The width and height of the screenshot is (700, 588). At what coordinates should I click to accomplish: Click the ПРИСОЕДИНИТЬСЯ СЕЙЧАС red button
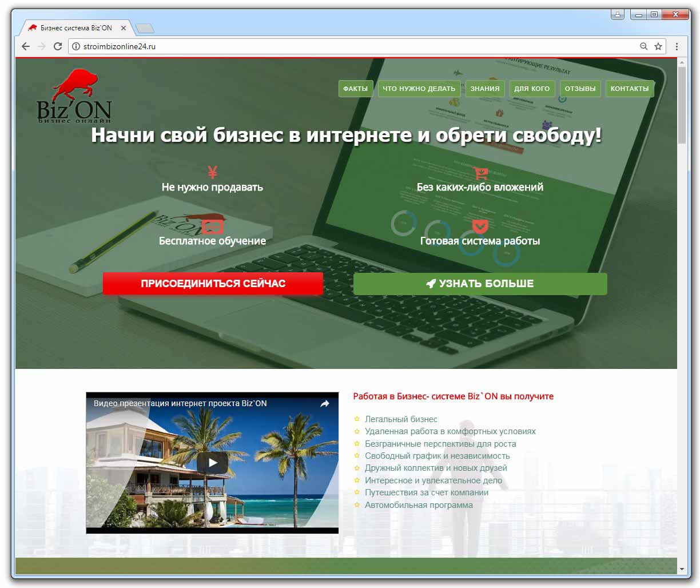pos(213,284)
